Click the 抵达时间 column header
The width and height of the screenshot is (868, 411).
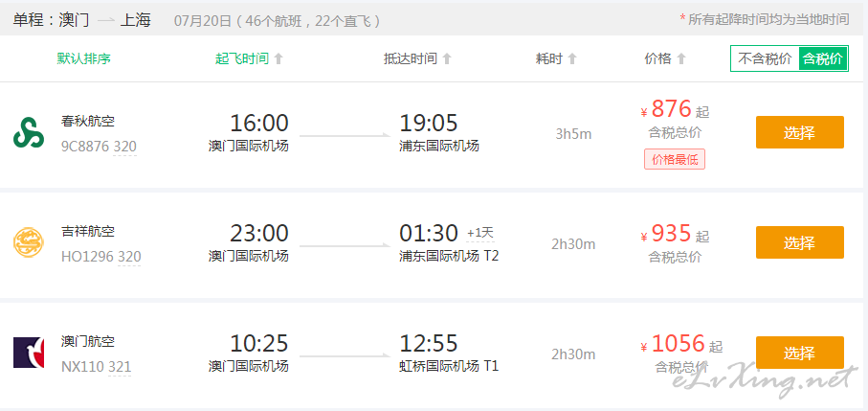point(410,58)
